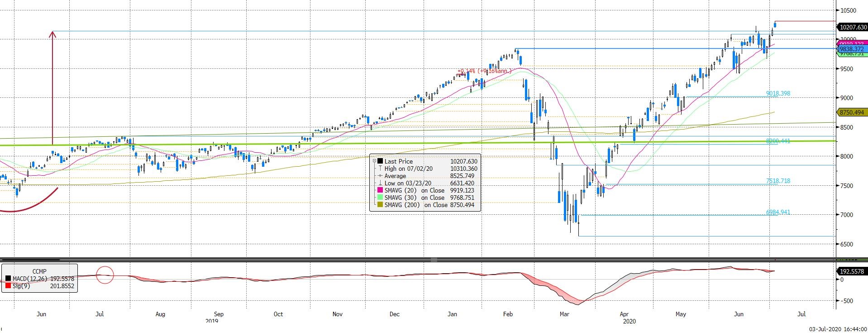Click the -500 MACD axis tick

tap(846, 301)
